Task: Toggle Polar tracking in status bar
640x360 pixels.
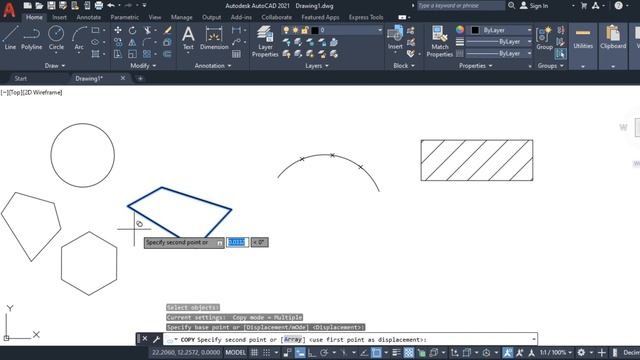Action: [324, 353]
